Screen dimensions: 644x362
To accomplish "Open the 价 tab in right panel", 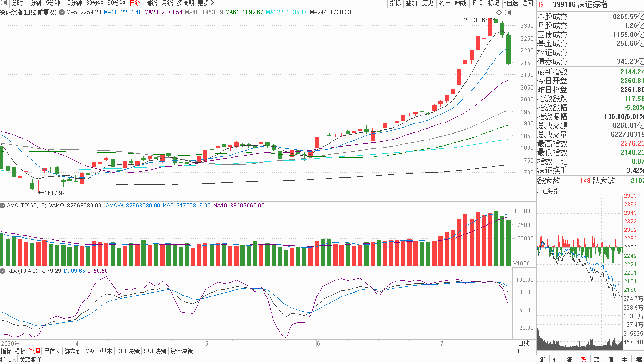I will point(557,359).
